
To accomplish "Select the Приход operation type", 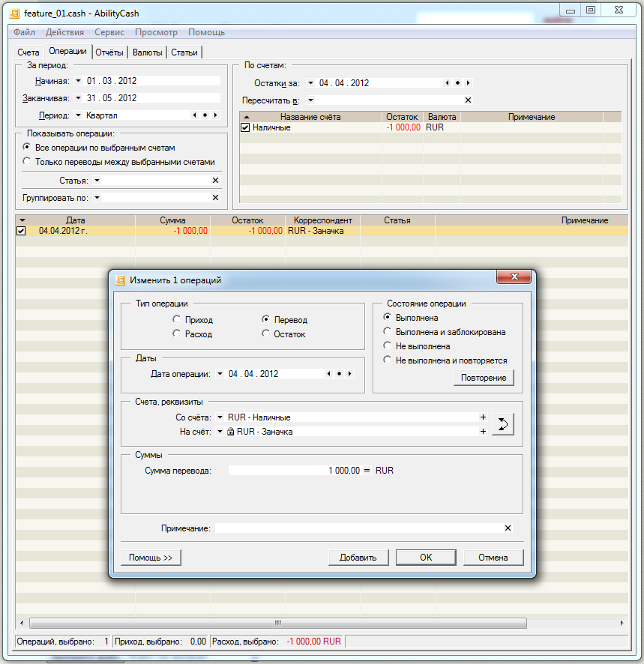I will [x=176, y=319].
